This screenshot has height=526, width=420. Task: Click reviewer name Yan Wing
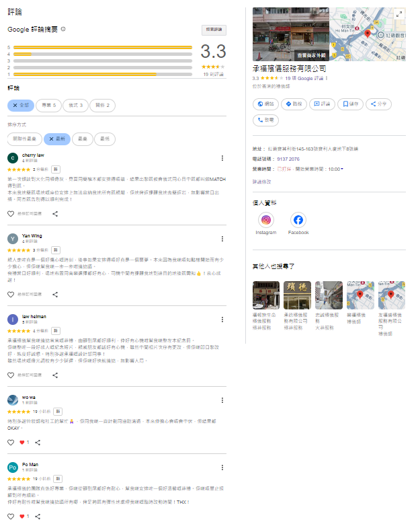pos(32,236)
